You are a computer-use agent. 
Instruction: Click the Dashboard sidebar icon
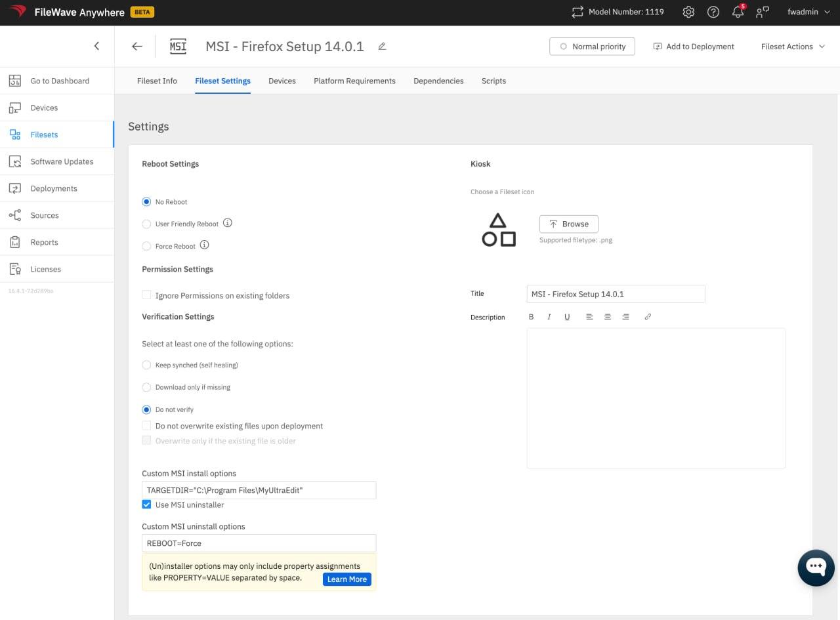(x=15, y=81)
